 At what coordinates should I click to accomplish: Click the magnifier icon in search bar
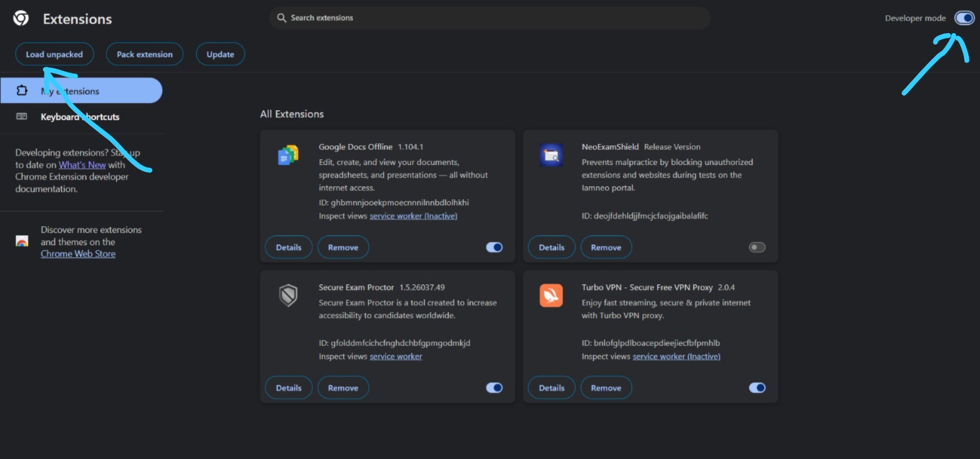(282, 18)
